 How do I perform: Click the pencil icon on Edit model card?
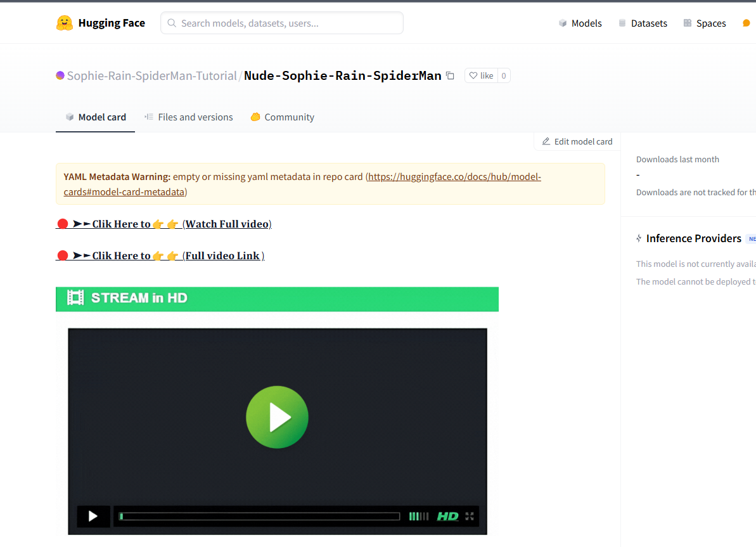[546, 141]
